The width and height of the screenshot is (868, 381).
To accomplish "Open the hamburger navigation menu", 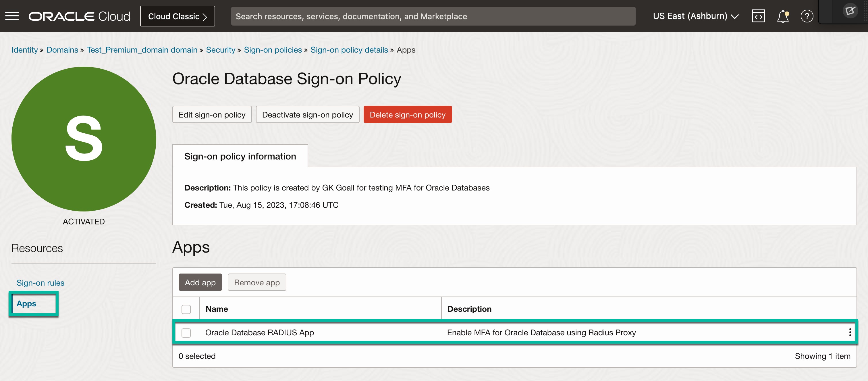I will coord(12,16).
